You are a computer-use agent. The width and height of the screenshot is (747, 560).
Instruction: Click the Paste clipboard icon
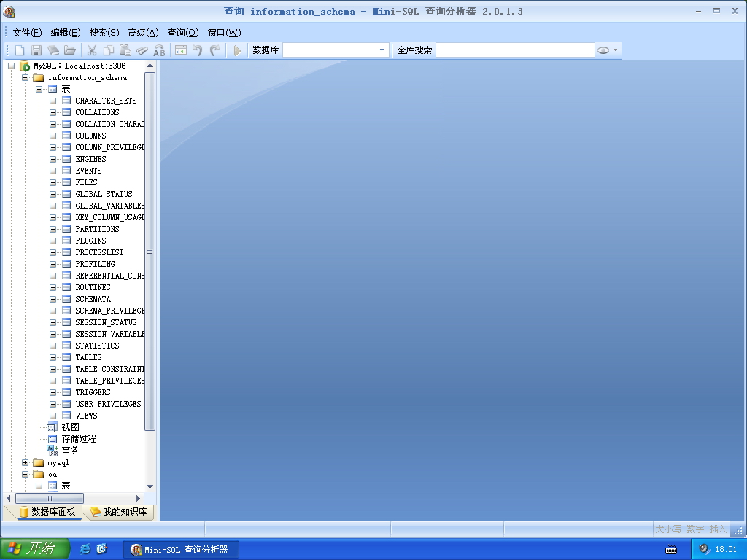[x=125, y=50]
